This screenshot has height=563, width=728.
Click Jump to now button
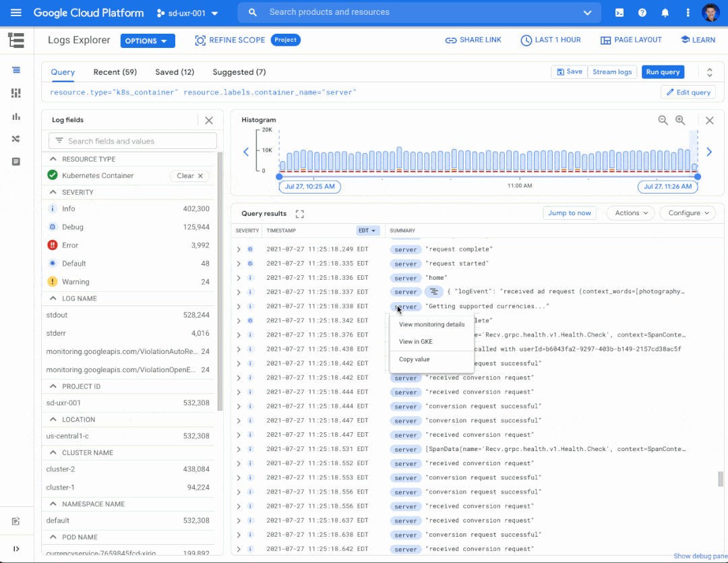tap(569, 213)
